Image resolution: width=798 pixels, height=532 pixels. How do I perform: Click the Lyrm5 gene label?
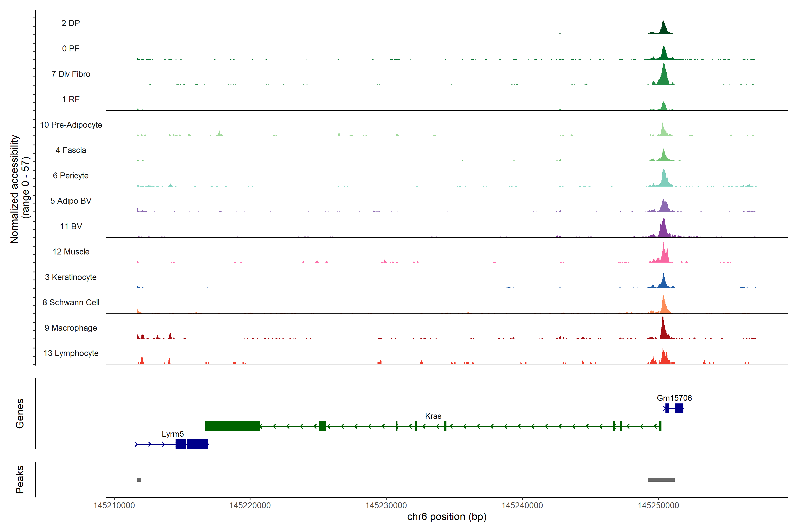click(x=173, y=434)
